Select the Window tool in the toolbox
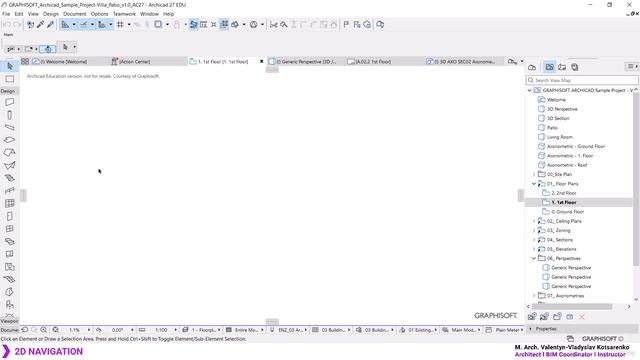This screenshot has height=360, width=640. click(x=10, y=229)
